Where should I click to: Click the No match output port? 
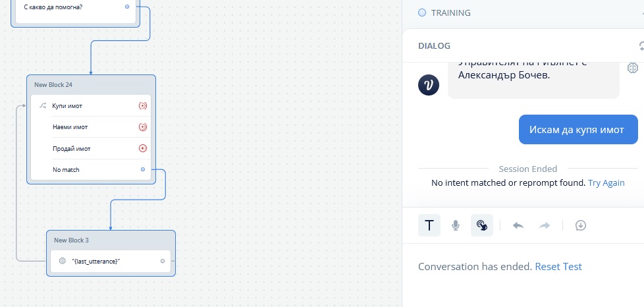click(143, 169)
